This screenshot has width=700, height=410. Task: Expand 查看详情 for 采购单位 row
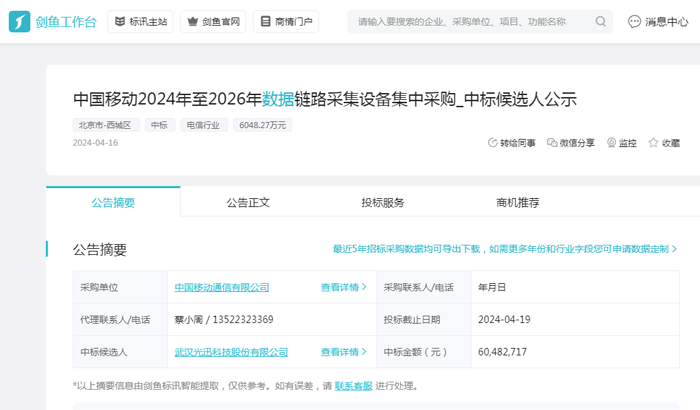tap(343, 287)
